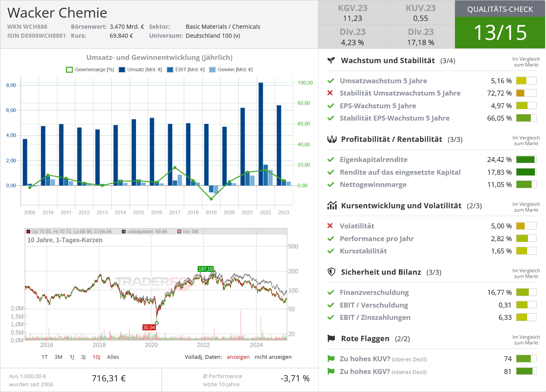The width and height of the screenshot is (546, 392).
Task: Select the 3J chart time range
Action: pyautogui.click(x=83, y=357)
